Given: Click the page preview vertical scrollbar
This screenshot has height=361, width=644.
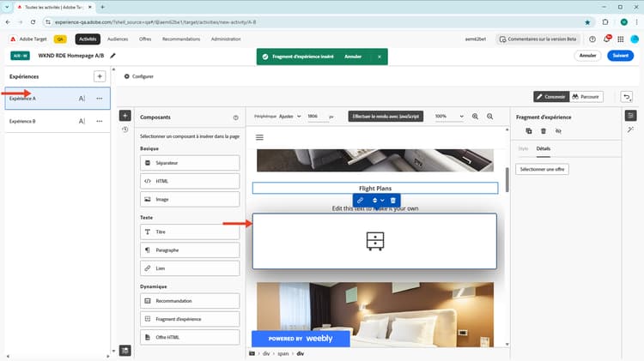Looking at the screenshot, I should coord(507,180).
